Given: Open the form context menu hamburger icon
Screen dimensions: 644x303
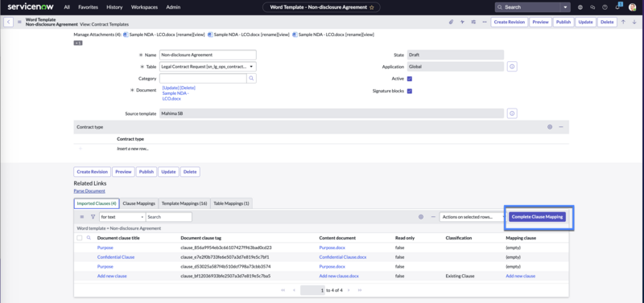Looking at the screenshot, I should tap(19, 23).
